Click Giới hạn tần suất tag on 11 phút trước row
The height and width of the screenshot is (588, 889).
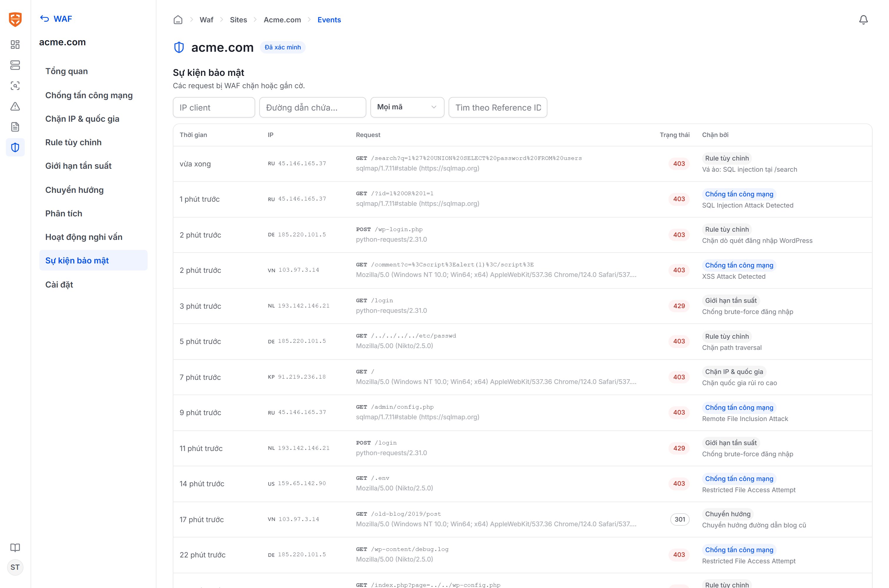click(731, 443)
